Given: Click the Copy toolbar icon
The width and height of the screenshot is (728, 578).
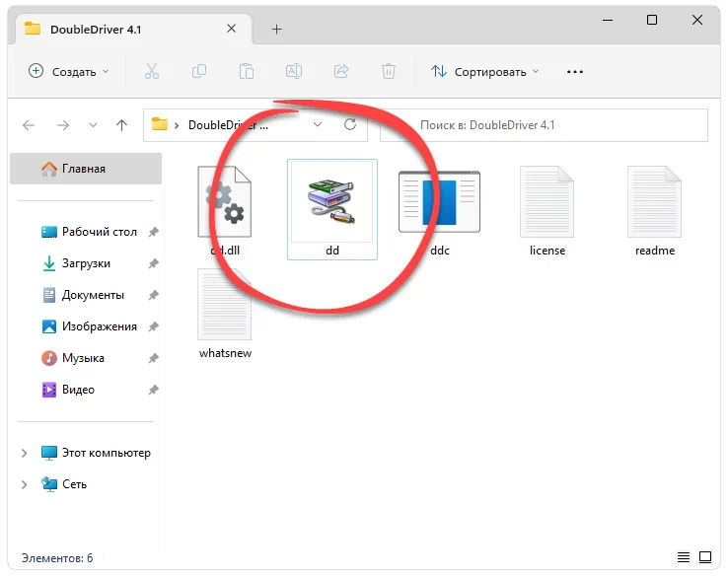Looking at the screenshot, I should (x=199, y=71).
